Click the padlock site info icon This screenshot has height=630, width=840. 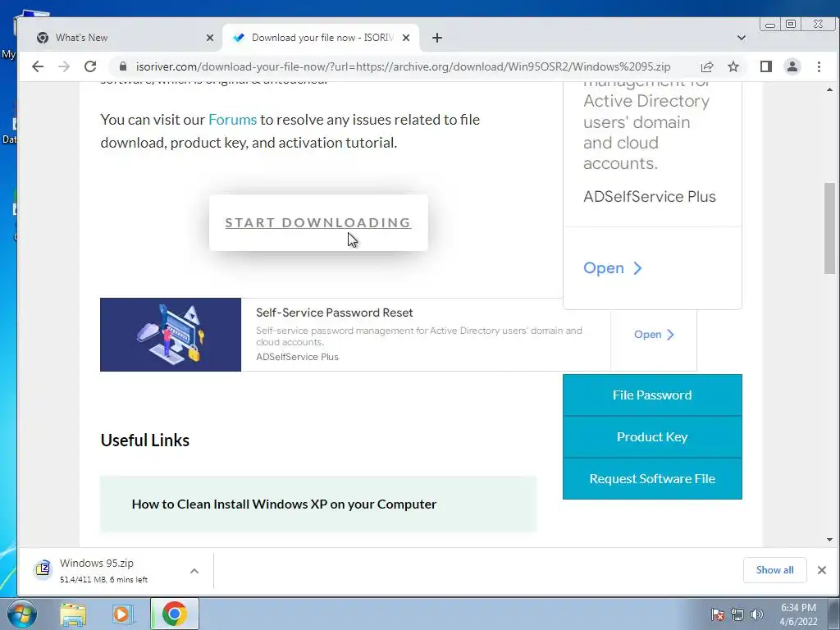pos(123,66)
